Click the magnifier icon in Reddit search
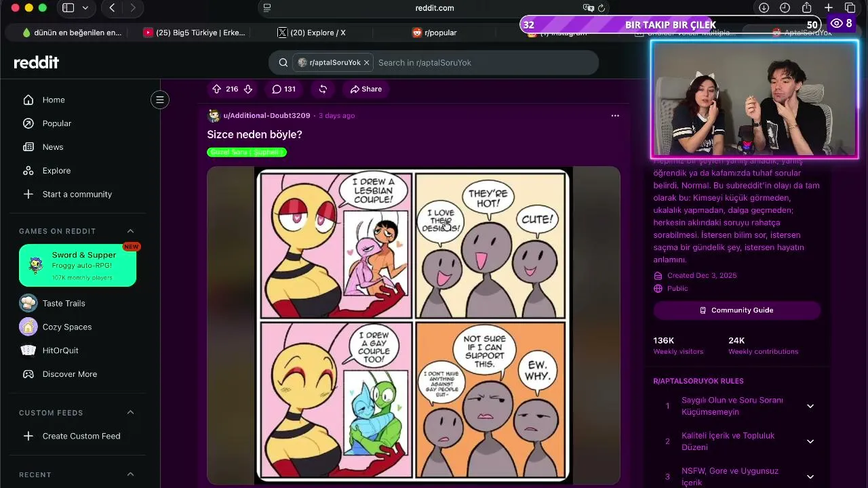 click(x=283, y=62)
